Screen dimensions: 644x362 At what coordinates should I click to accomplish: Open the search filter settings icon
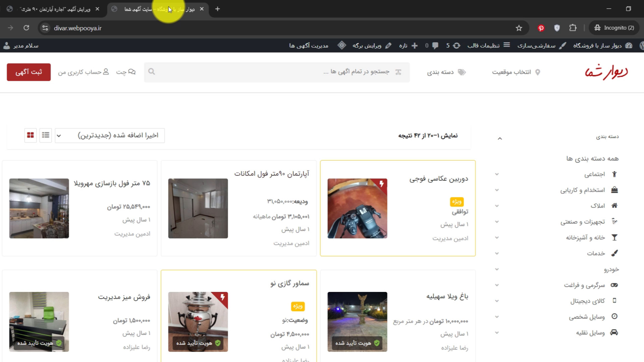point(398,72)
